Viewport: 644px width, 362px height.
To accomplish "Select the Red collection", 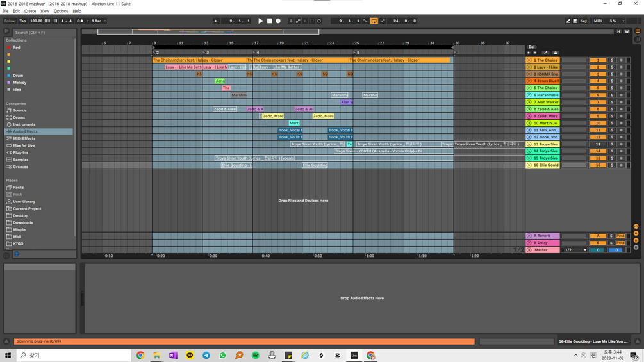I will click(x=17, y=47).
